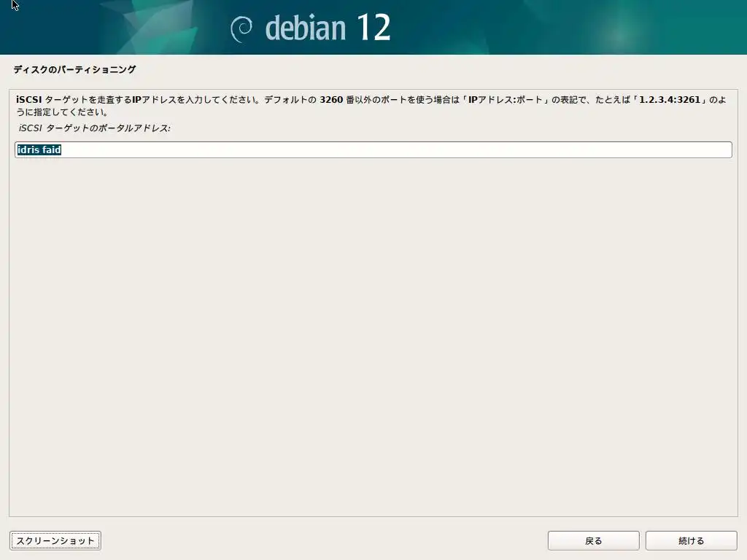Click the 続ける button to continue
The image size is (747, 560).
(691, 540)
